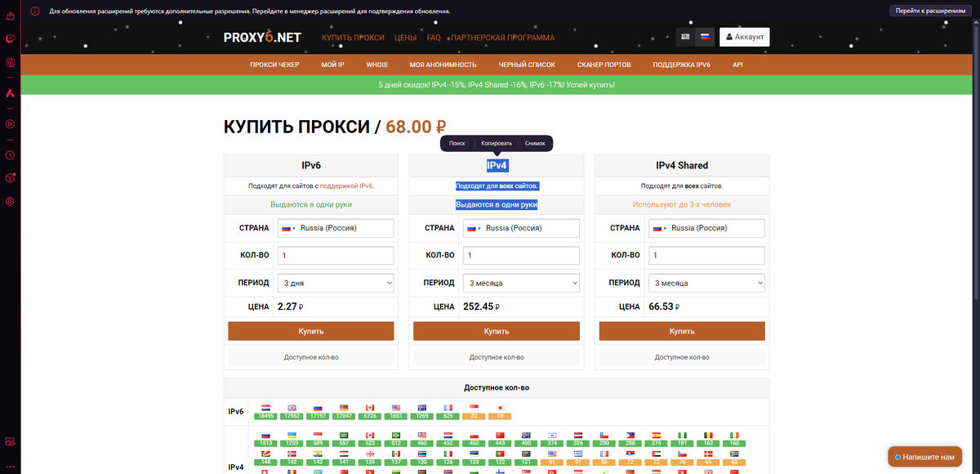Go to ПРОКСИ ЧЕКЕР tab
The image size is (980, 474).
(274, 65)
